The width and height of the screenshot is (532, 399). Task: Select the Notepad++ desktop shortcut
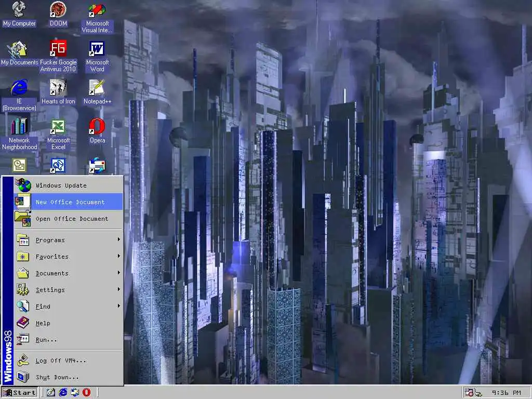pyautogui.click(x=97, y=92)
